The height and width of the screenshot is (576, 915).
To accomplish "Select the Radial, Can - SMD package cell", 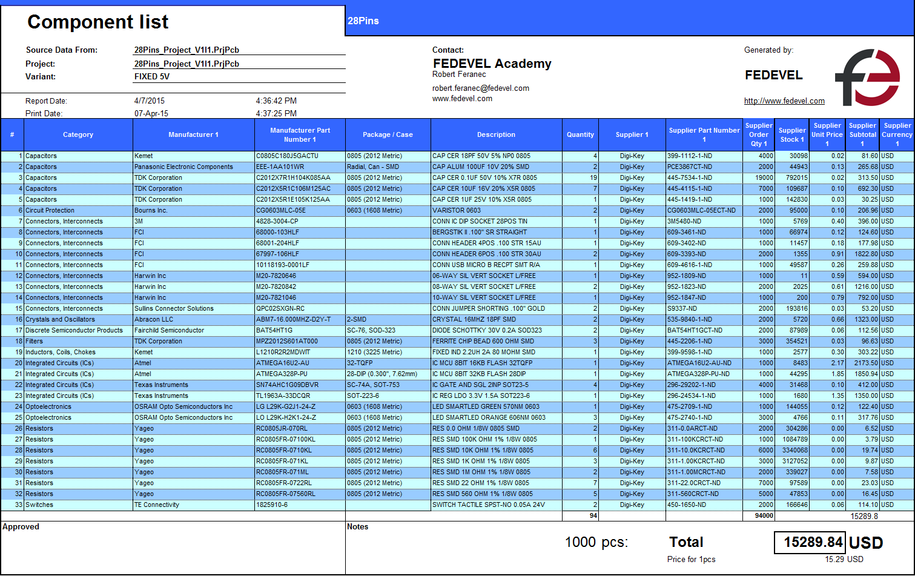I will click(388, 167).
